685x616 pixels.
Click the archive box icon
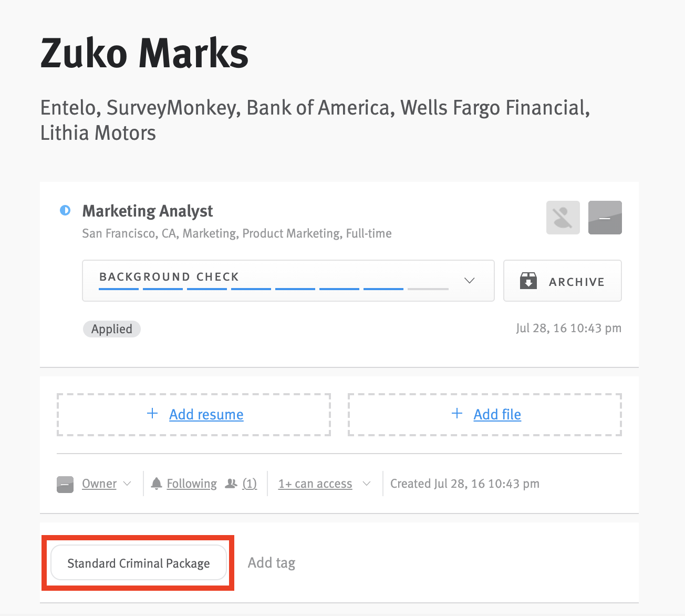coord(528,281)
